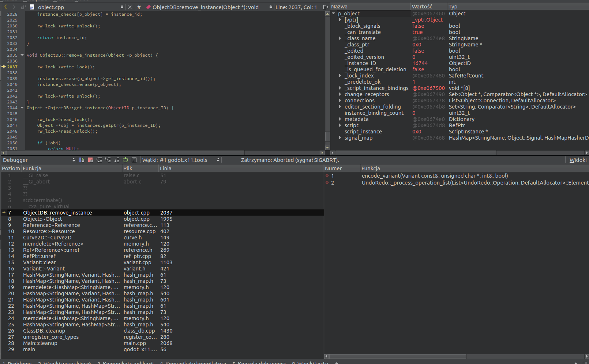Viewport: 589px width, 364px height.
Task: Click the Widoki button
Action: (x=578, y=160)
